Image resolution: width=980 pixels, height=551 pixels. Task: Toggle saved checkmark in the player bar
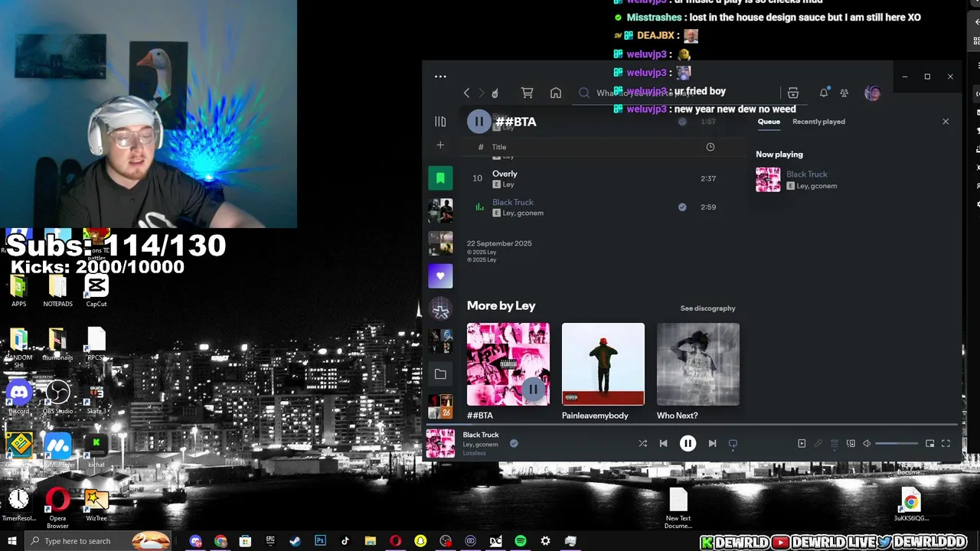[514, 443]
